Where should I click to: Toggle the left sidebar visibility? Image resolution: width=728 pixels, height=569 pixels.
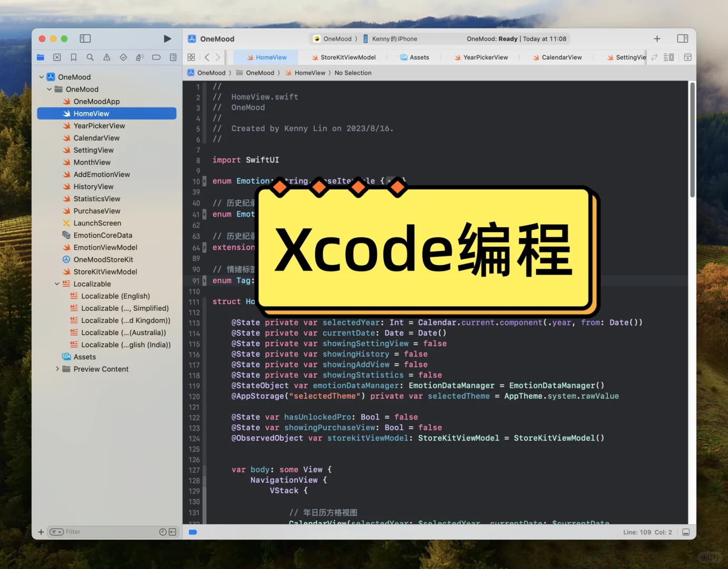[84, 38]
